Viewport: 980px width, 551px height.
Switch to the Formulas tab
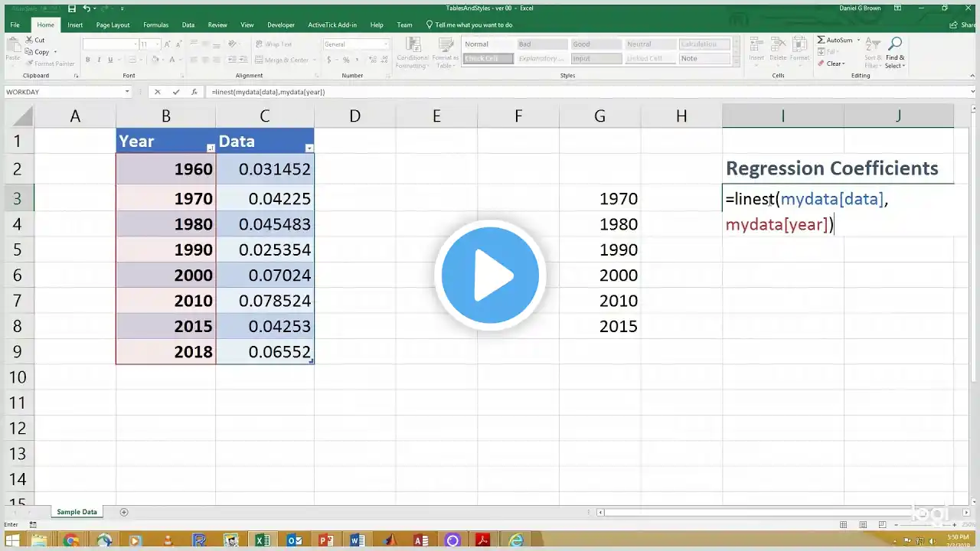coord(156,24)
